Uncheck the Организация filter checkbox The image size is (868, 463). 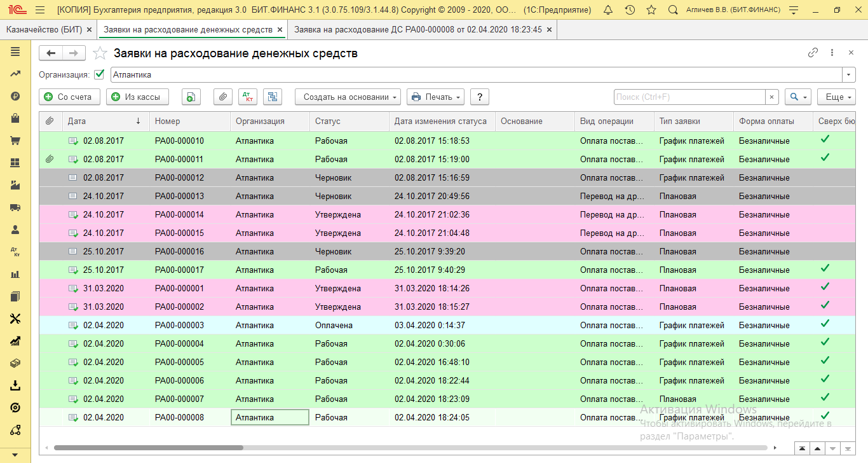point(99,74)
